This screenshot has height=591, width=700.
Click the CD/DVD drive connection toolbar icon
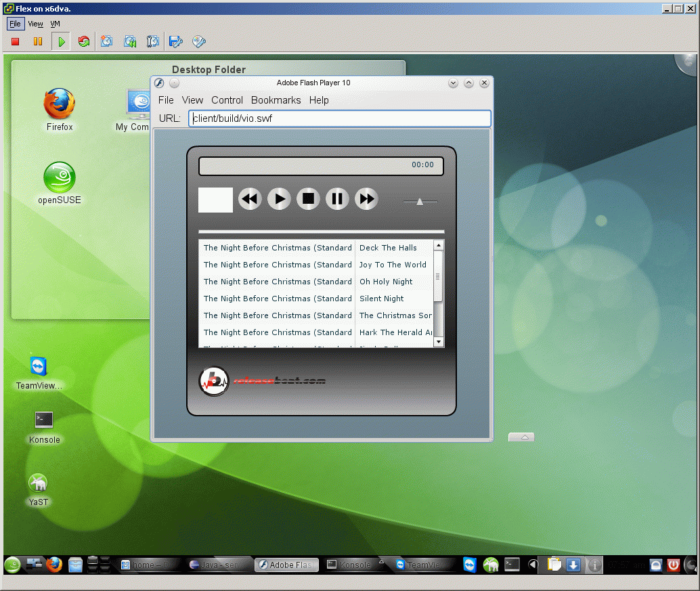[199, 41]
